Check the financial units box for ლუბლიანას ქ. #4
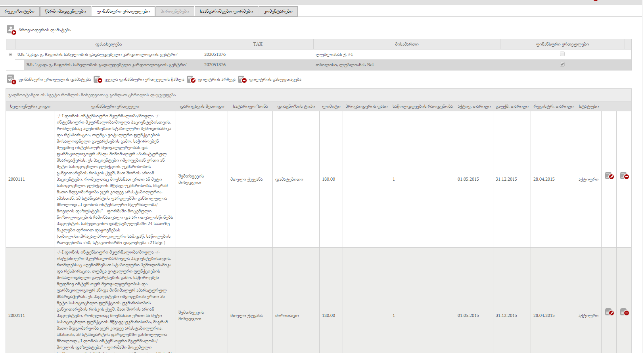This screenshot has height=353, width=644. click(562, 54)
